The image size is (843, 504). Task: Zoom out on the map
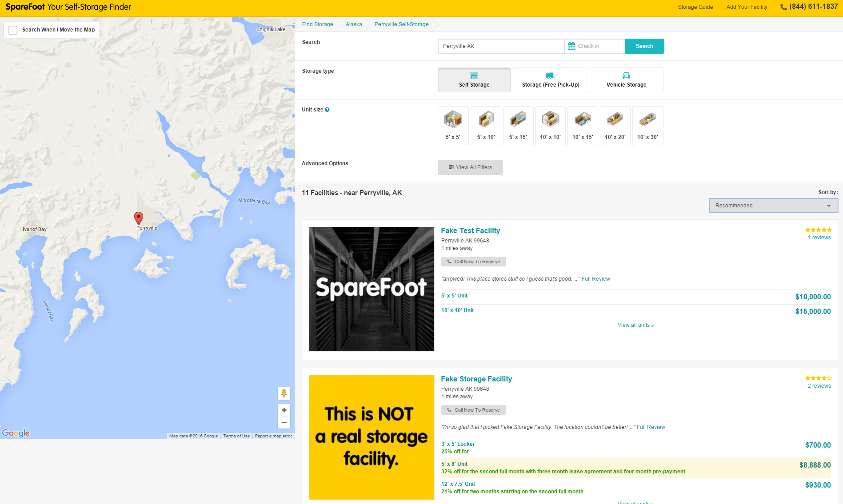[x=284, y=422]
